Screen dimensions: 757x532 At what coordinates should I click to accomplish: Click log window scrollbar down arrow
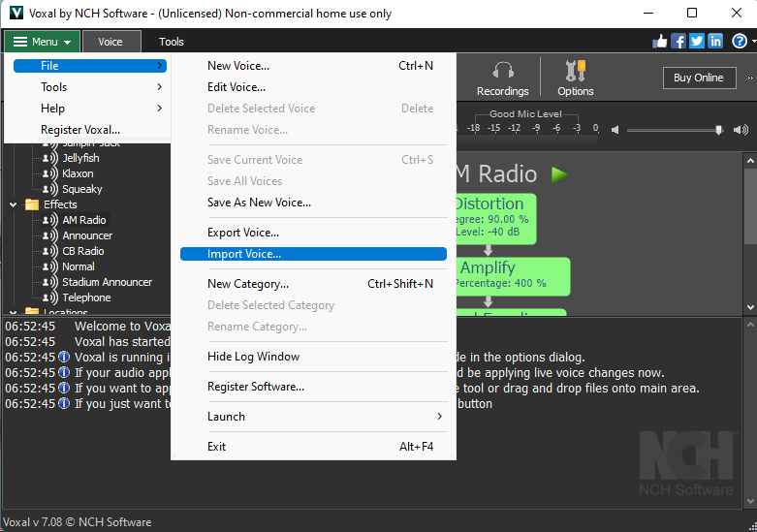tap(750, 501)
